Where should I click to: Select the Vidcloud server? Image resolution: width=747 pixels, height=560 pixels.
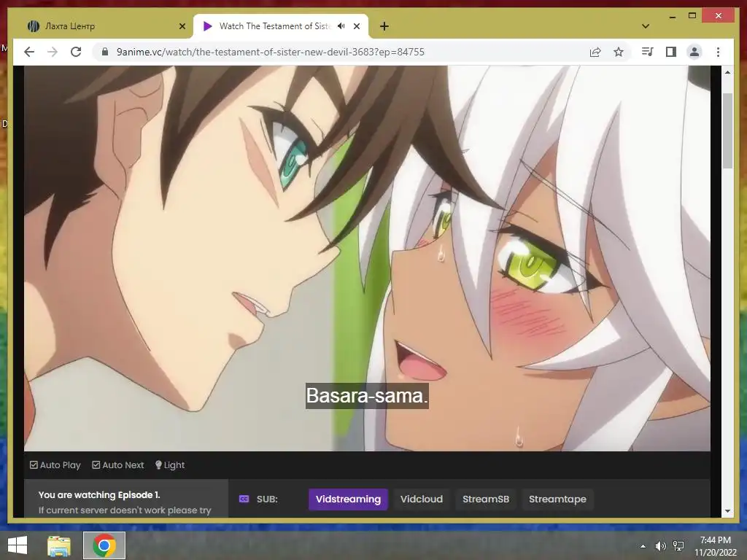point(422,499)
